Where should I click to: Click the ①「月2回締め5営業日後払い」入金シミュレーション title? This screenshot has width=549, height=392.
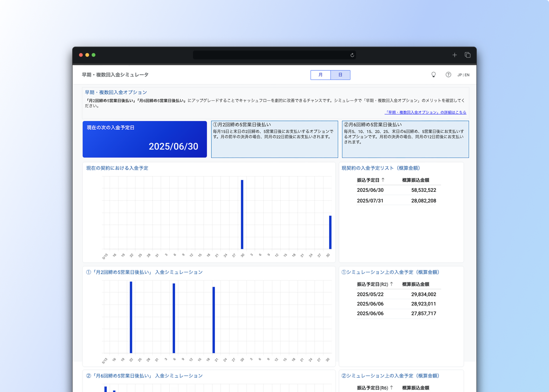(144, 272)
